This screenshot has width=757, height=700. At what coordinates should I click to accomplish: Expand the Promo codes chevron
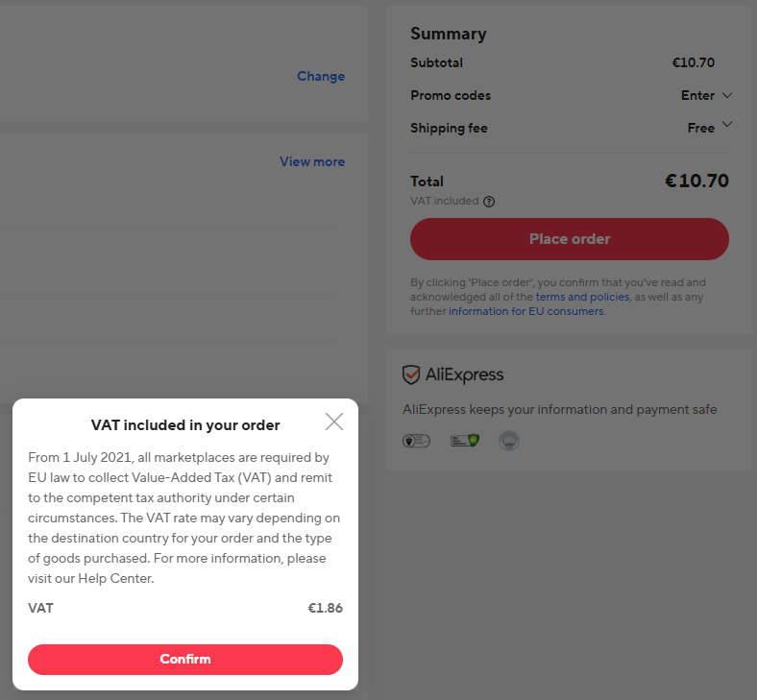(x=727, y=95)
